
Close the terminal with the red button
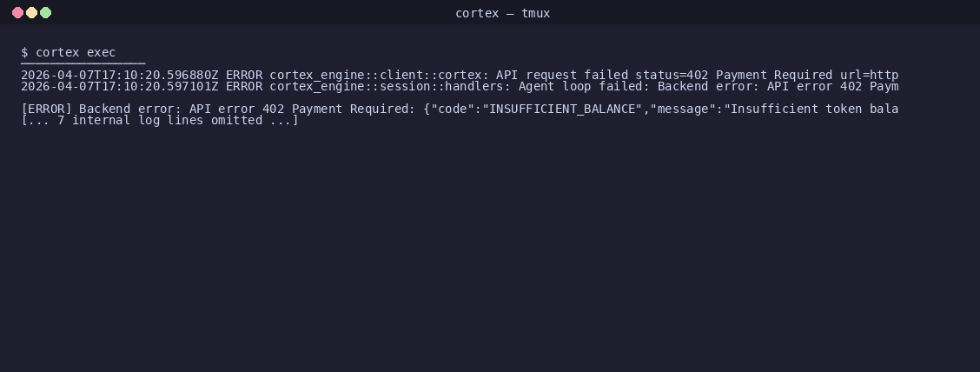click(x=17, y=12)
